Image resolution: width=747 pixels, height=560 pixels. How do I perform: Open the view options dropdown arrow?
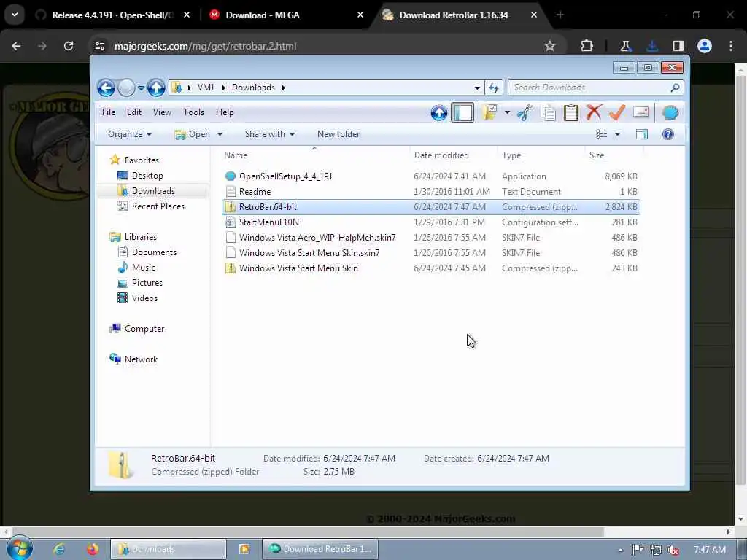coord(617,134)
